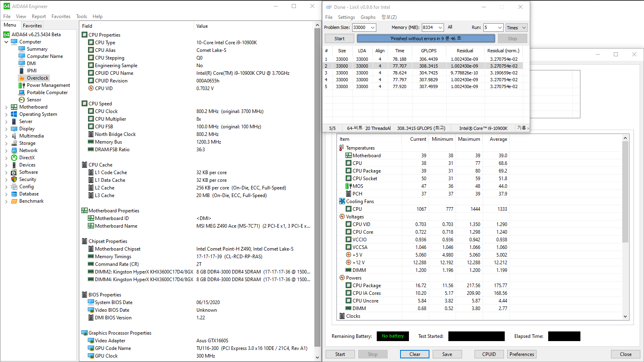
Task: Open the LinX Settings menu
Action: coord(346,17)
